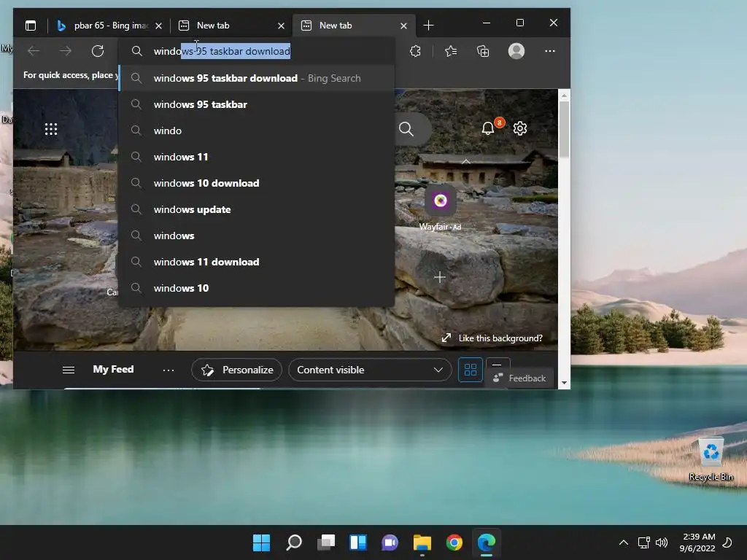Click the Personalize button
747x560 pixels.
coord(237,370)
